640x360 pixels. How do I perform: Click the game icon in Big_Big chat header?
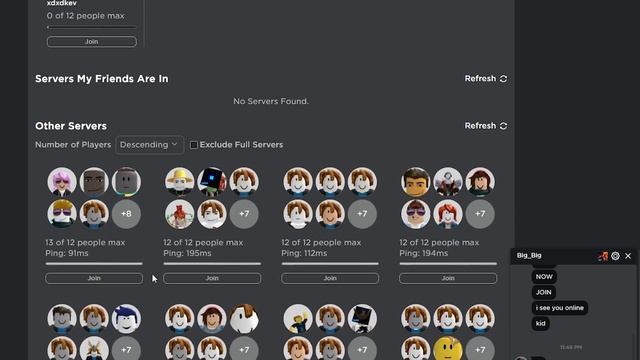click(x=603, y=256)
